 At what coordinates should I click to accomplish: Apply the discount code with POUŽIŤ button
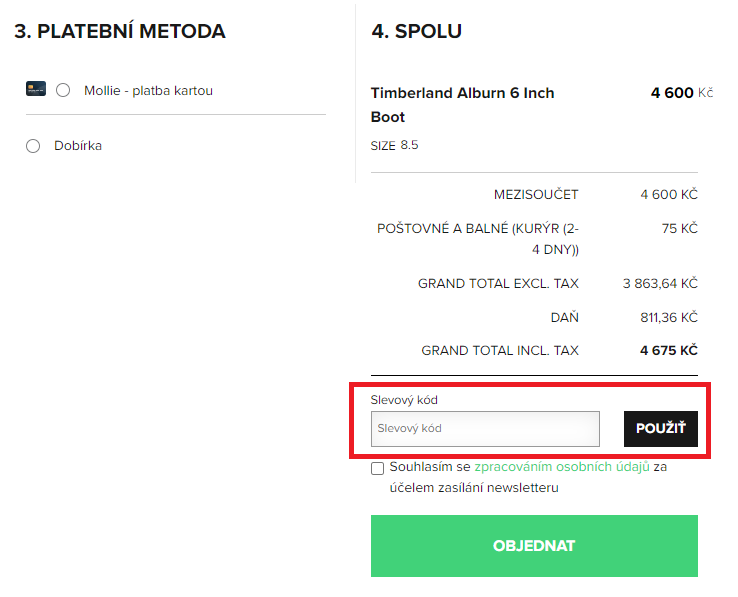tap(660, 428)
